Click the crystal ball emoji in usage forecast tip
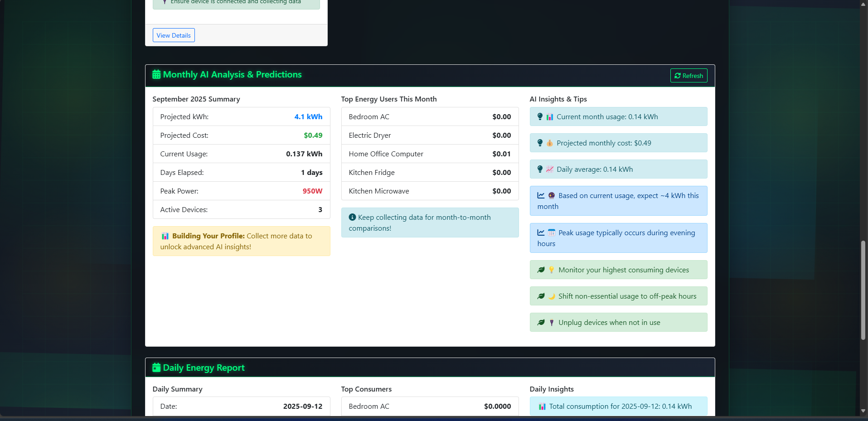The height and width of the screenshot is (421, 868). pos(551,196)
